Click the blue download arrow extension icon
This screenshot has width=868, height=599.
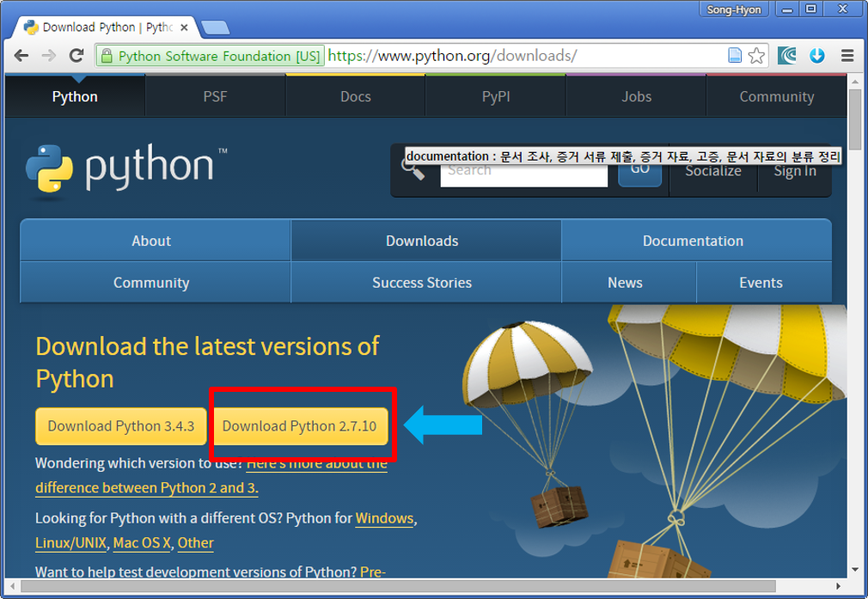coord(816,56)
